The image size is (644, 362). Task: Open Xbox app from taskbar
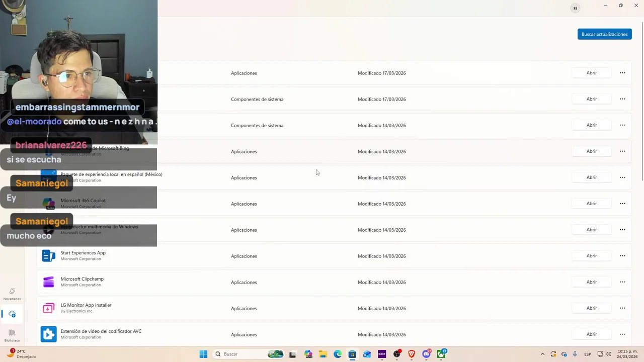441,354
